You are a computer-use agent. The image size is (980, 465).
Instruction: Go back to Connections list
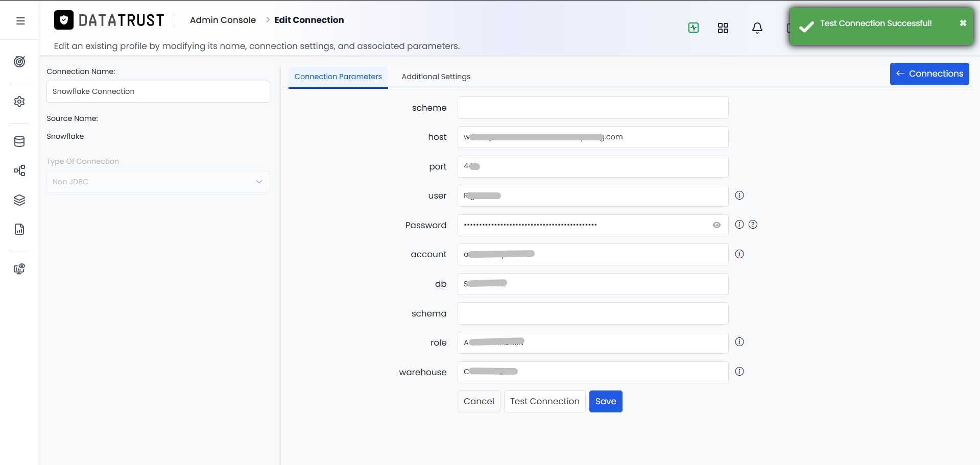pos(929,74)
